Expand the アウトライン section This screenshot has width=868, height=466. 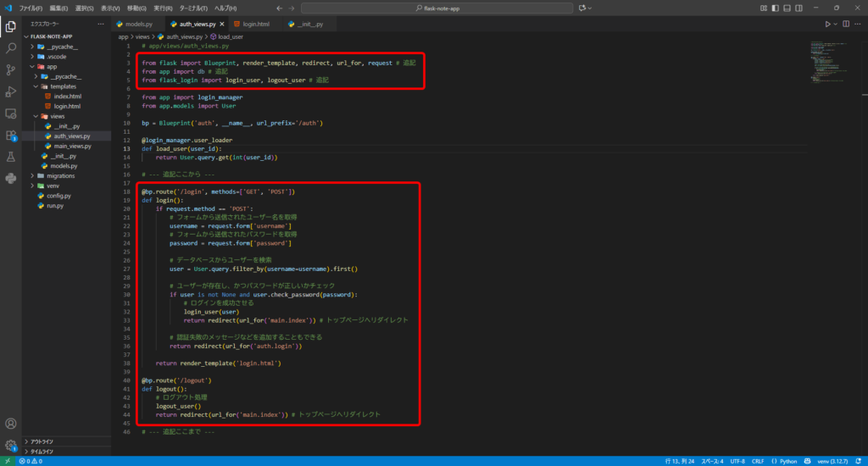[x=42, y=441]
